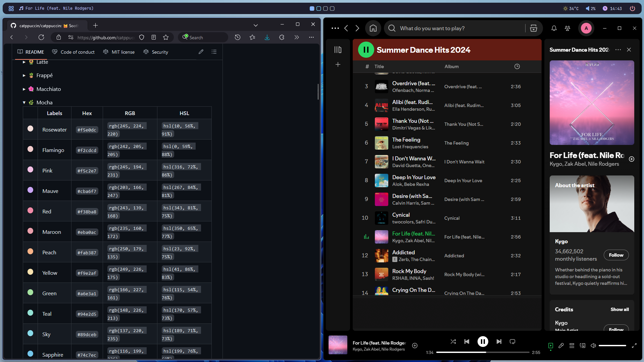Open README outline list icon
Image resolution: width=644 pixels, height=362 pixels.
(x=214, y=52)
